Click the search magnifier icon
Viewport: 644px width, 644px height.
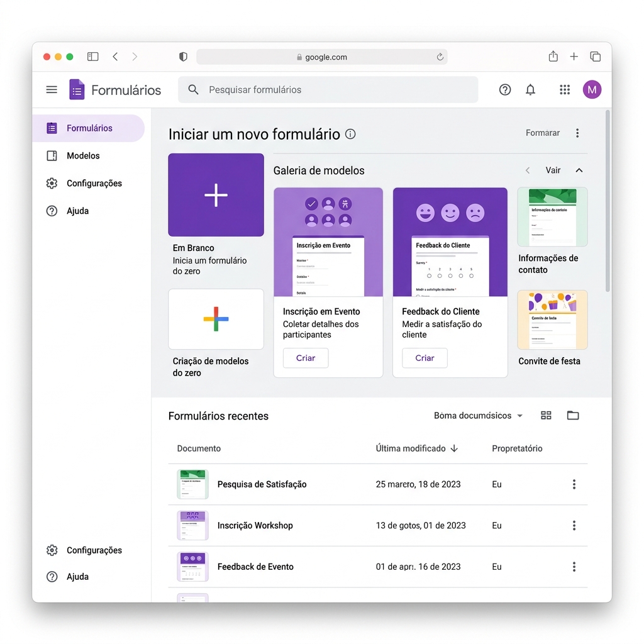pos(193,89)
